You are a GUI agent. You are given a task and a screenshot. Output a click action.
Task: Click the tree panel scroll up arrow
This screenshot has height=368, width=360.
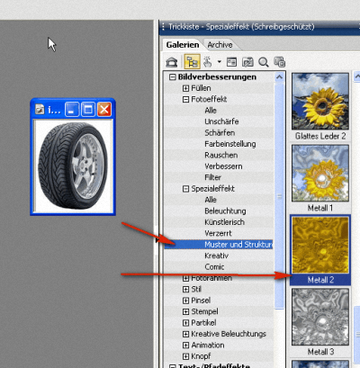(x=279, y=77)
